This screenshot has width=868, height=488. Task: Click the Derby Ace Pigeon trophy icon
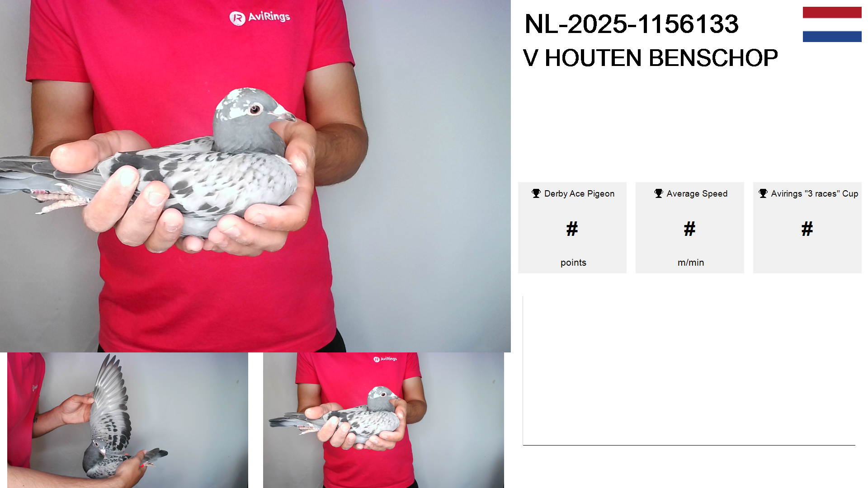(x=536, y=193)
